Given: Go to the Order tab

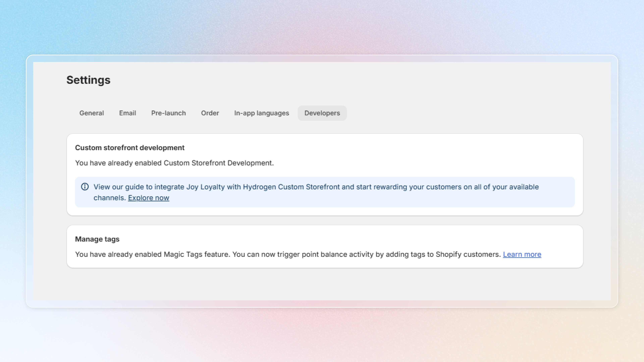Looking at the screenshot, I should click(x=210, y=113).
